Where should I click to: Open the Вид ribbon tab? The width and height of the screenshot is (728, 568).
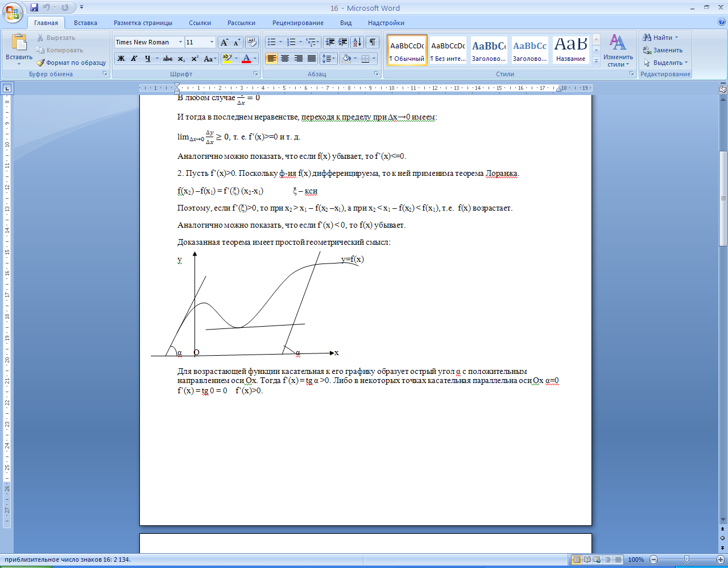coord(346,23)
